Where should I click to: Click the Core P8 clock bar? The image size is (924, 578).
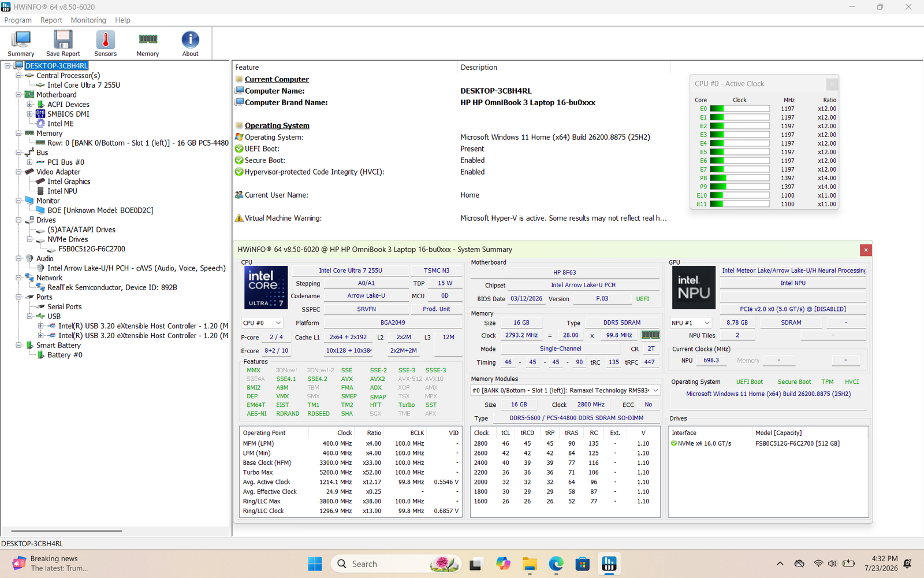tap(740, 178)
